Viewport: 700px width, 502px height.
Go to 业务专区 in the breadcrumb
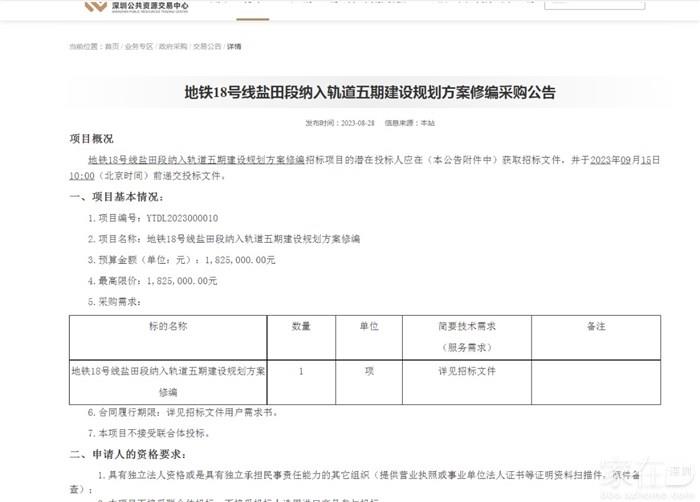pos(139,46)
